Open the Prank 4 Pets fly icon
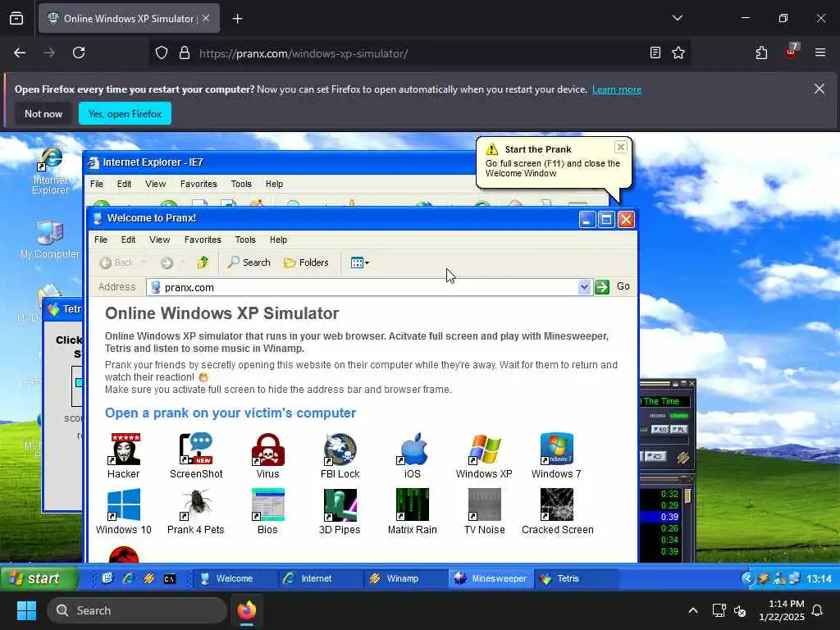The image size is (840, 630). 195,511
